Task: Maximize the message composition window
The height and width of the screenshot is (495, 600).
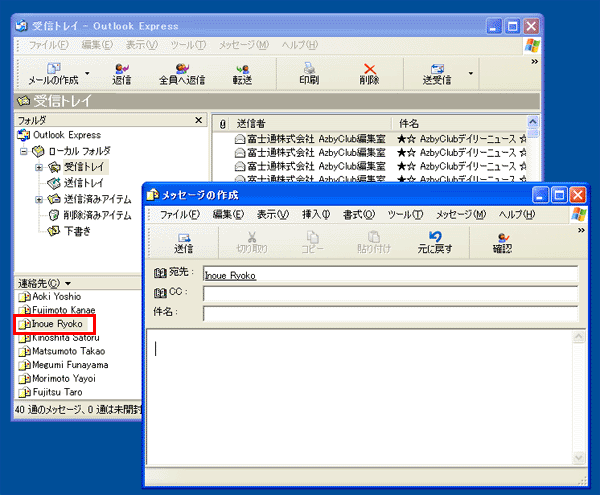Action: click(x=559, y=195)
